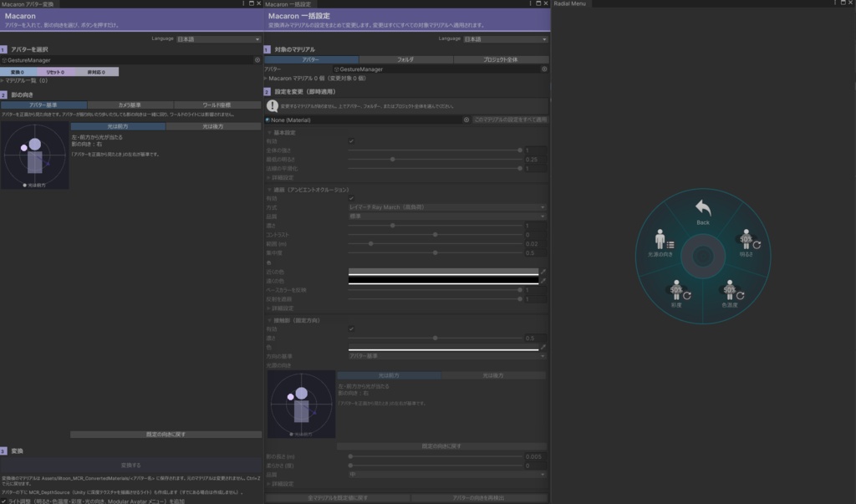Select 光は後方 in 一括設定 window

(493, 375)
